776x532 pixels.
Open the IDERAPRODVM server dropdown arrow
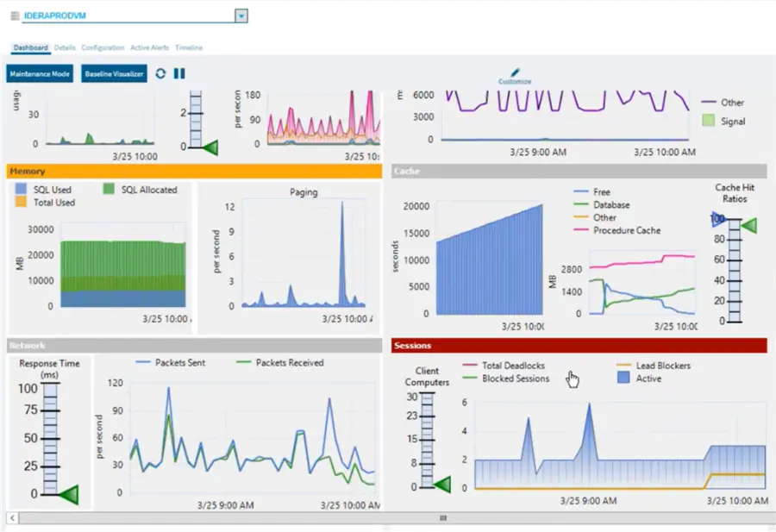pyautogui.click(x=241, y=16)
